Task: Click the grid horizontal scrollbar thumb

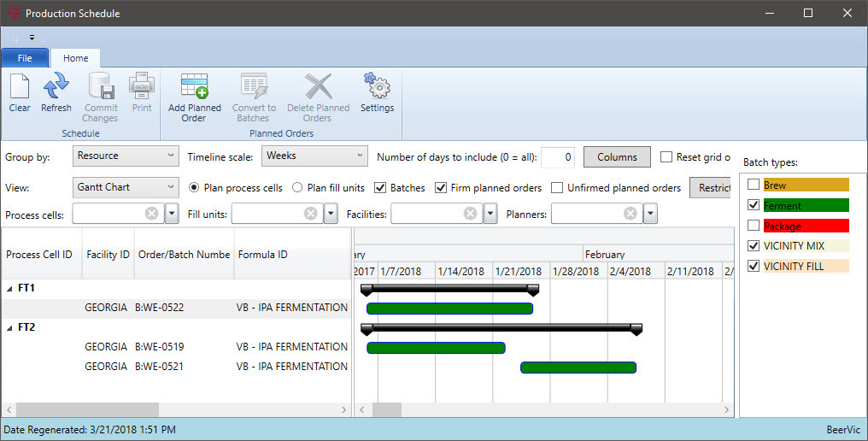Action: tap(87, 410)
